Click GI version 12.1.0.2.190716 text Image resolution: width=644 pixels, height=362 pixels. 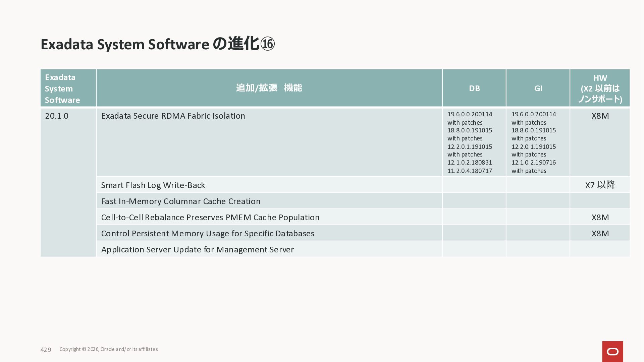tap(533, 163)
